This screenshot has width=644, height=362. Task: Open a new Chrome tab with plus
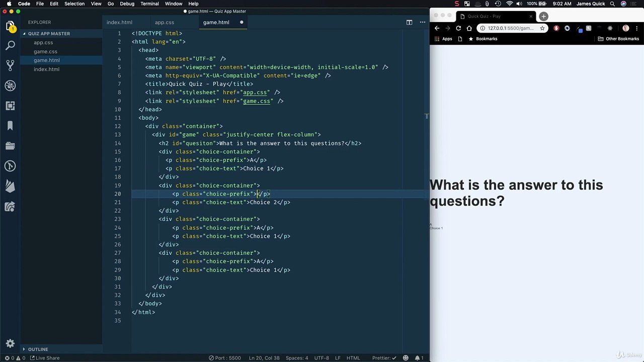pos(543,16)
